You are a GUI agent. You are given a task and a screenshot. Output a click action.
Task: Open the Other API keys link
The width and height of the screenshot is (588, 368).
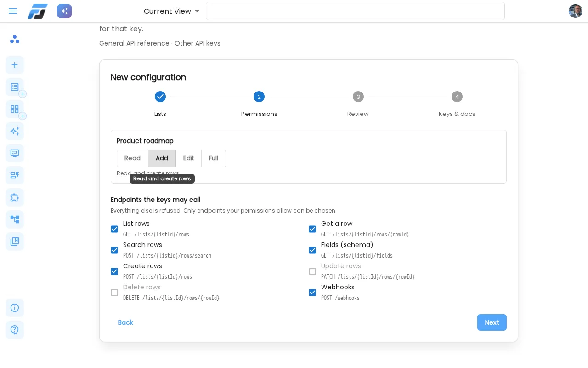[x=198, y=43]
